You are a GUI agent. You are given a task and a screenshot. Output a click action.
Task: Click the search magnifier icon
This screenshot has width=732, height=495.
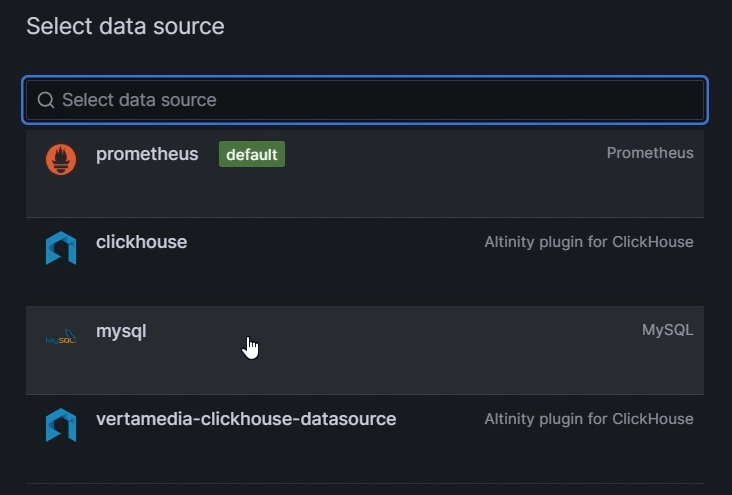[46, 100]
